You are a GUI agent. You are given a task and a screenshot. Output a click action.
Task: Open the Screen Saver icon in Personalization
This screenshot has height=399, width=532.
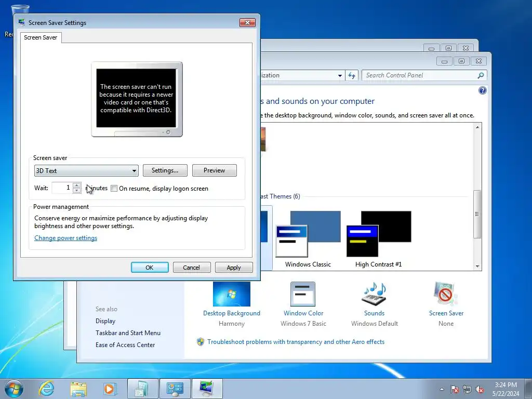pyautogui.click(x=446, y=294)
